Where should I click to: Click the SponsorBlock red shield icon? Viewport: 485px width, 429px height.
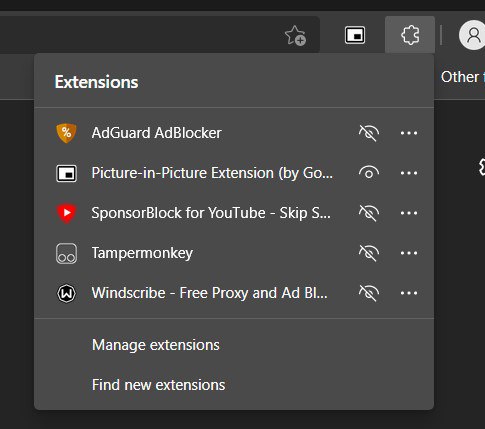pyautogui.click(x=66, y=213)
